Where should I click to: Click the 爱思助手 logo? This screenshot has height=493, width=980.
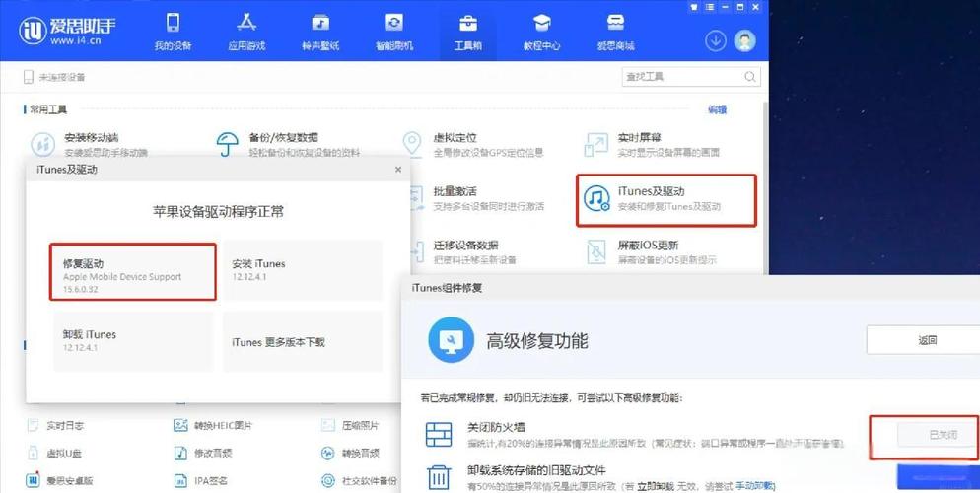[x=67, y=31]
